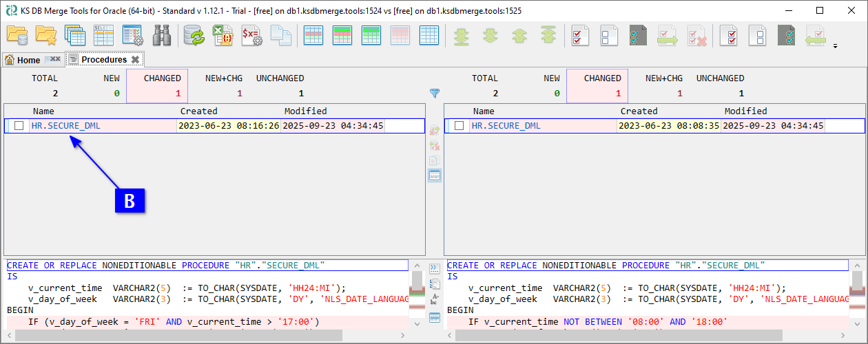This screenshot has height=344, width=868.
Task: Click the refresh database icon
Action: coord(194,35)
